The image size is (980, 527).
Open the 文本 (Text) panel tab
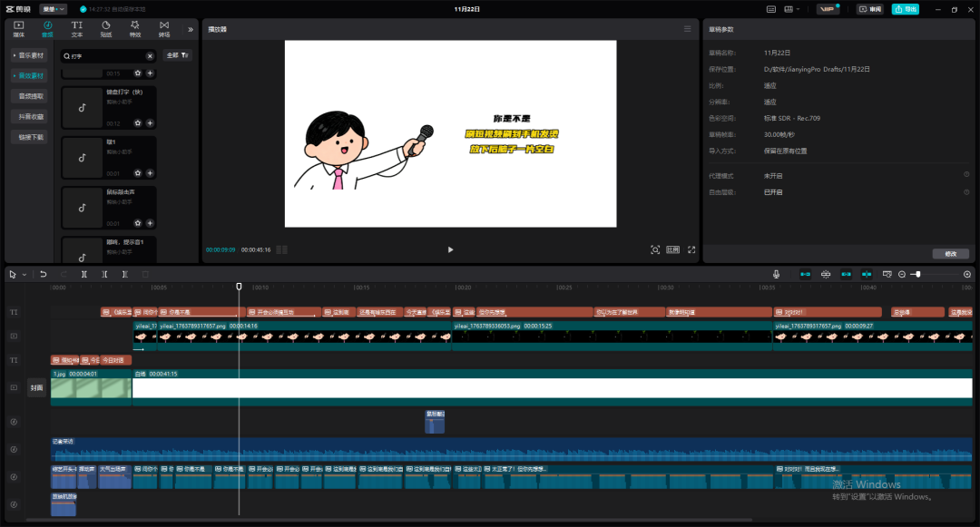pos(77,28)
